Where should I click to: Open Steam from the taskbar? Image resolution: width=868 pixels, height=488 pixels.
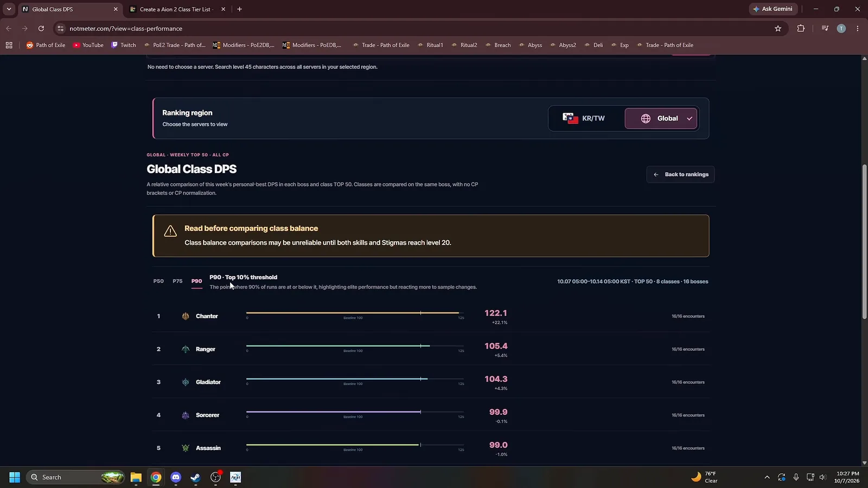point(195,477)
